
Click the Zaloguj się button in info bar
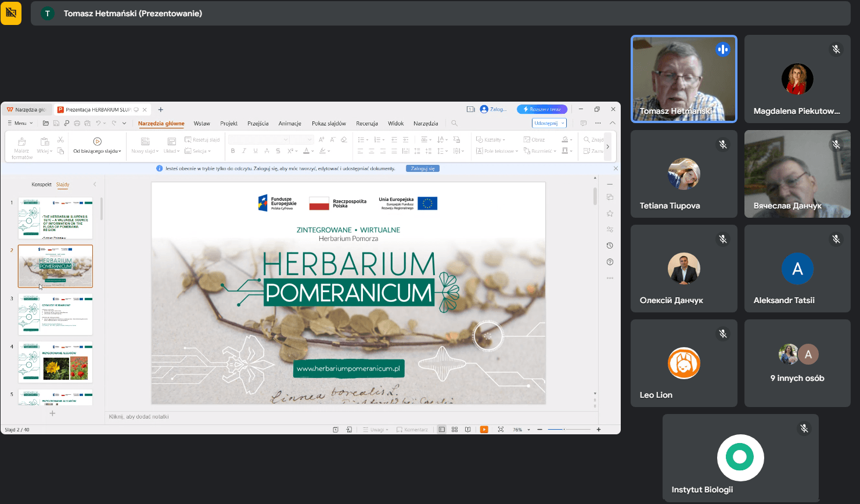pyautogui.click(x=423, y=168)
